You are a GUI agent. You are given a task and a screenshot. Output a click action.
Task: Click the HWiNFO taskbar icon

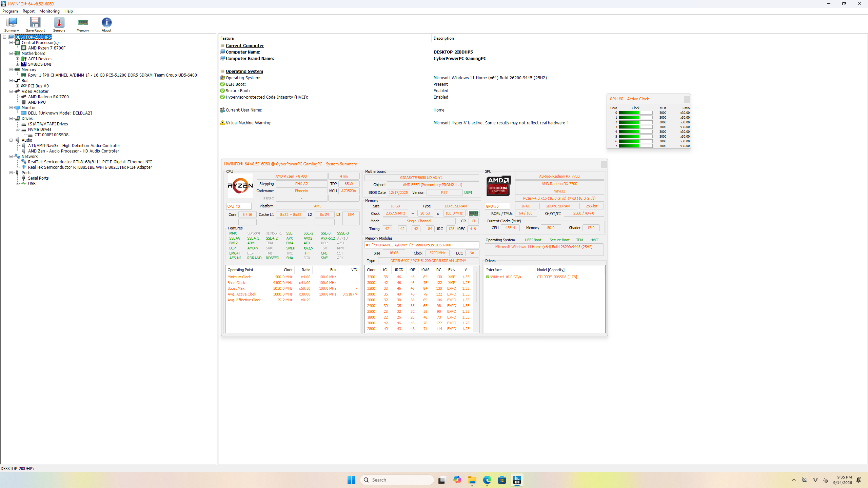pos(517,480)
